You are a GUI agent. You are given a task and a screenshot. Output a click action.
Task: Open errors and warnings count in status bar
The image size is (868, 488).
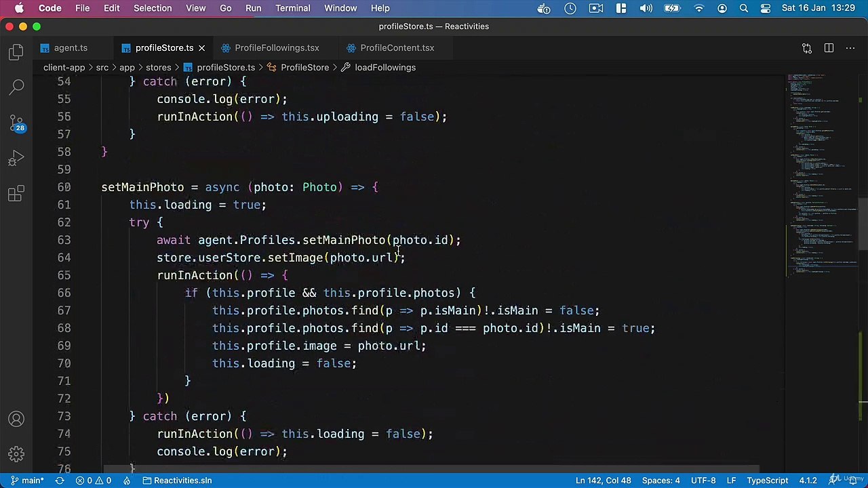94,481
